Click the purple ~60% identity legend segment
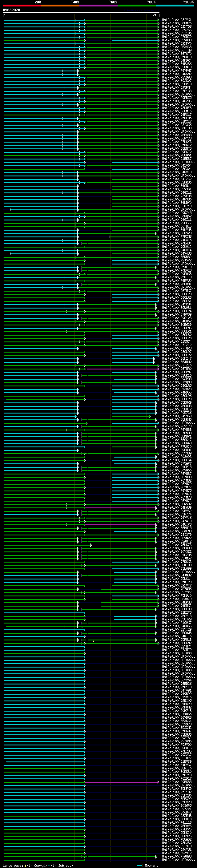Image resolution: width=197 pixels, height=868 pixels. [x=99, y=6]
